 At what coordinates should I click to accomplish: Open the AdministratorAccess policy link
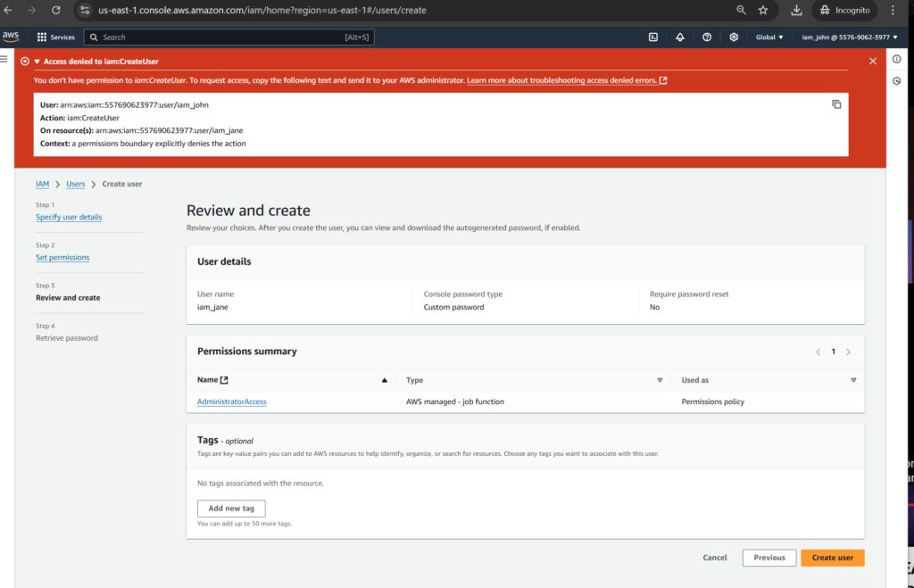coord(232,402)
